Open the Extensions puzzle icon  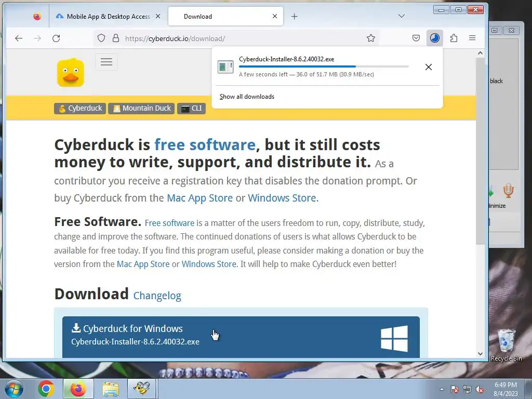point(454,38)
